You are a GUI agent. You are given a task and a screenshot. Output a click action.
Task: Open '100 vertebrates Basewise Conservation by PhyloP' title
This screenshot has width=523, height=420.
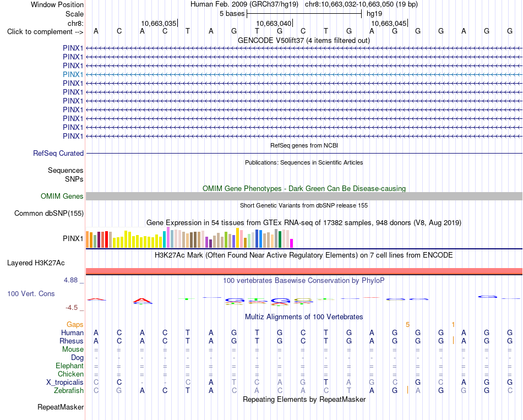(304, 281)
